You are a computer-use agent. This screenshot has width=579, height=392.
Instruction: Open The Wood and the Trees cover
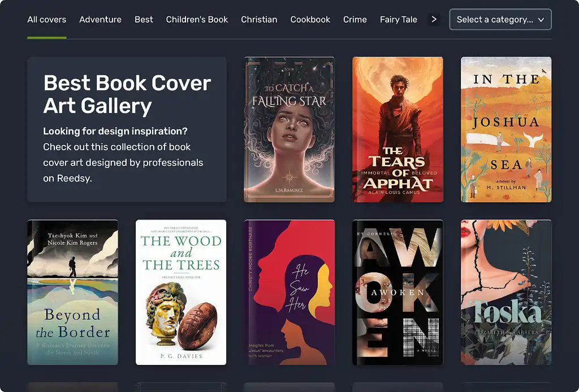tap(181, 292)
